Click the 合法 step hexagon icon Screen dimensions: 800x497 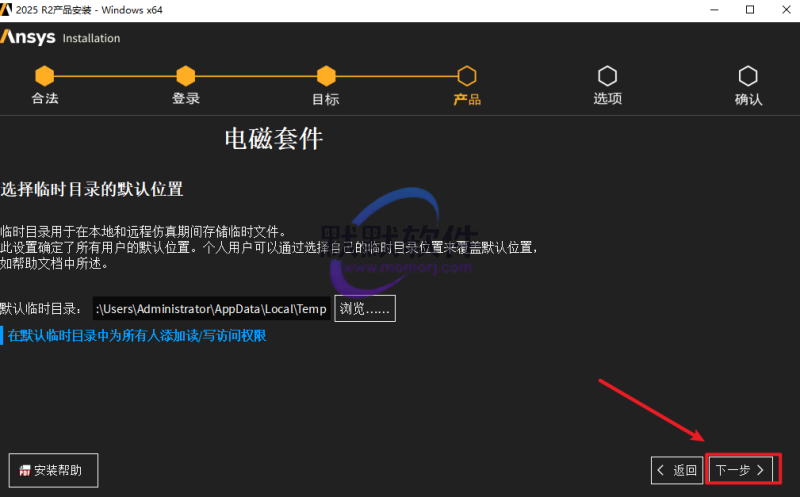[44, 76]
